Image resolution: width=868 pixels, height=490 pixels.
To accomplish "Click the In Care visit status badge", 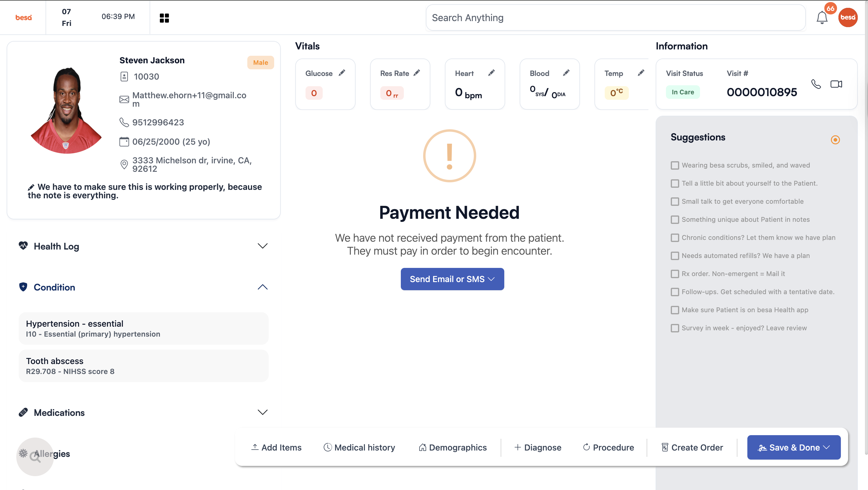I will pyautogui.click(x=683, y=92).
